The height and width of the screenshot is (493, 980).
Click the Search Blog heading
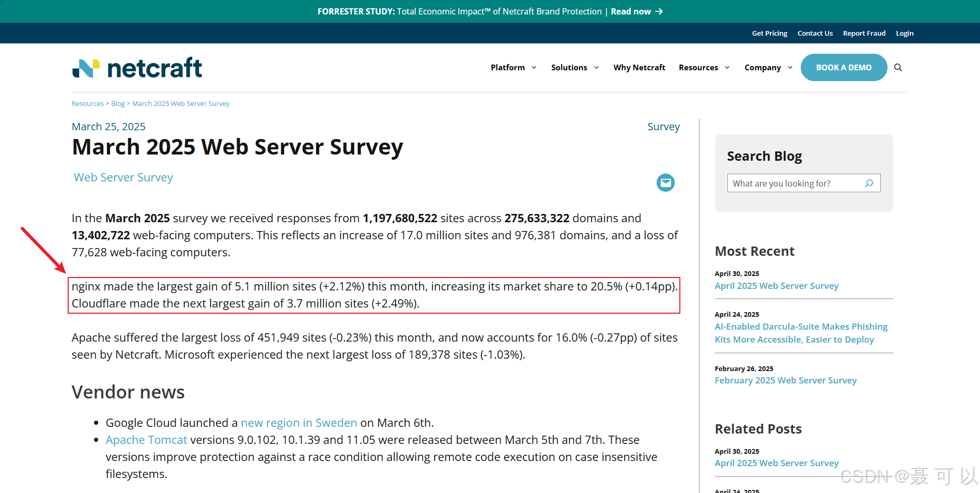(x=764, y=156)
